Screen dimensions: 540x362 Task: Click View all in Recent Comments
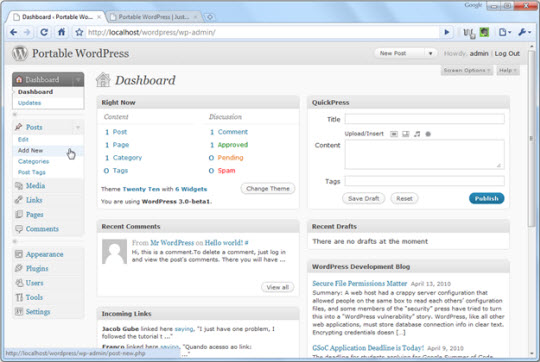pos(278,287)
